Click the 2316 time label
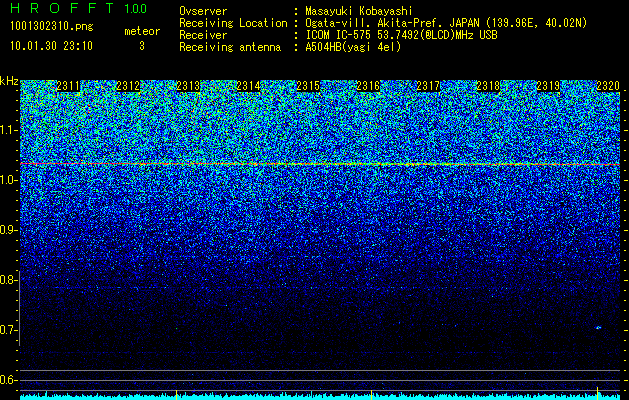 (368, 86)
